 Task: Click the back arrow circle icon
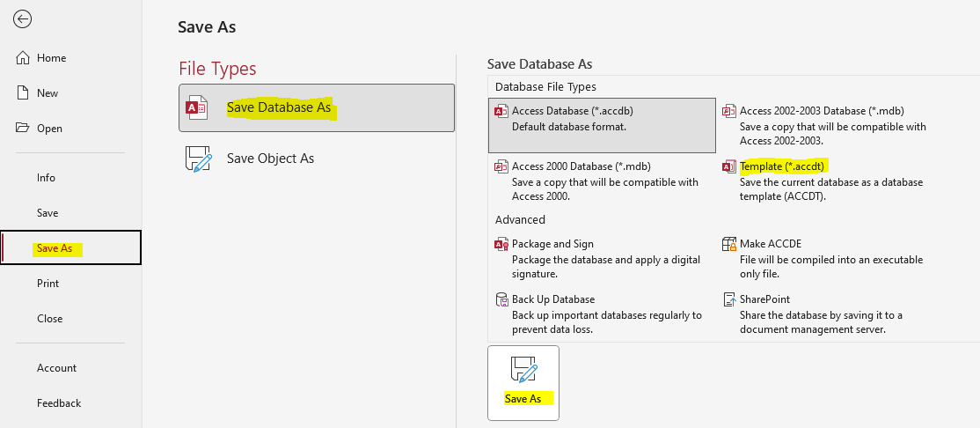click(23, 20)
